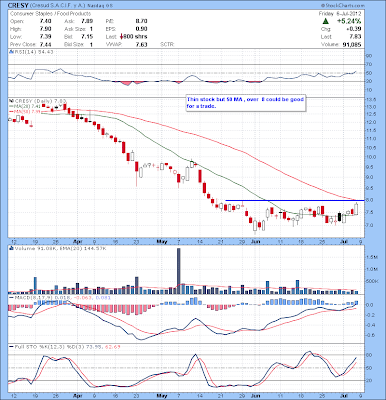Select the Consumer Staples / Food Products label
Image resolution: width=386 pixels, height=400 pixels.
pyautogui.click(x=50, y=14)
